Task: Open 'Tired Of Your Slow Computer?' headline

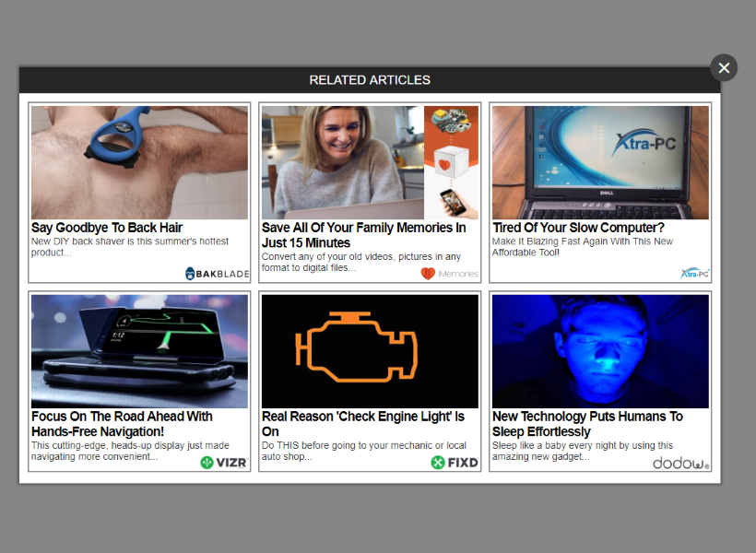Action: coord(578,228)
